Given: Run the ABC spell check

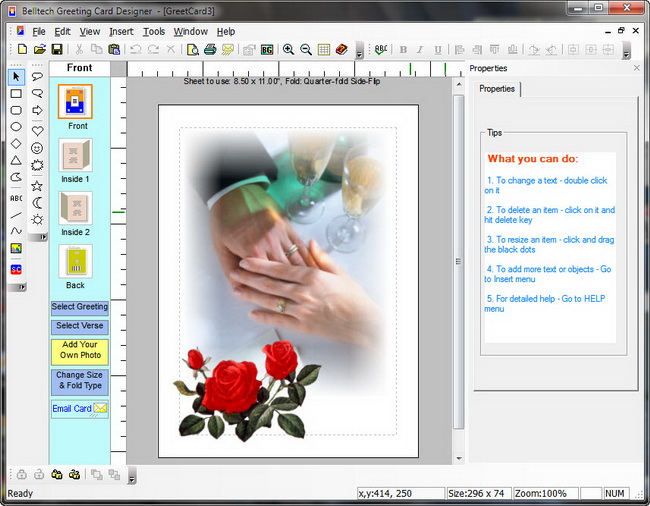Looking at the screenshot, I should click(382, 49).
